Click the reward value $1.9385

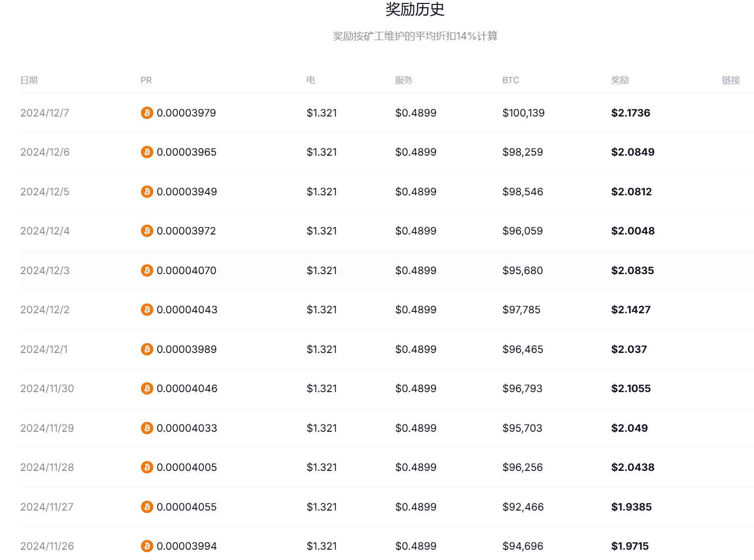pyautogui.click(x=632, y=507)
